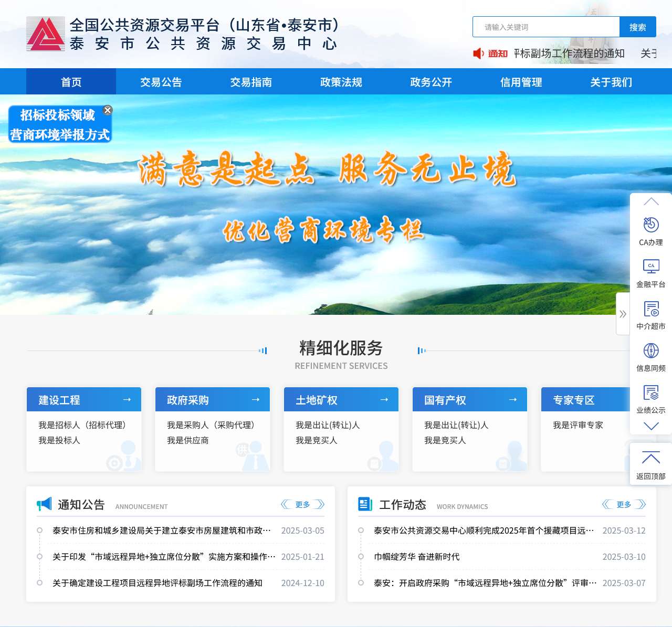Close the 招标投标领域 popup banner

click(x=108, y=110)
